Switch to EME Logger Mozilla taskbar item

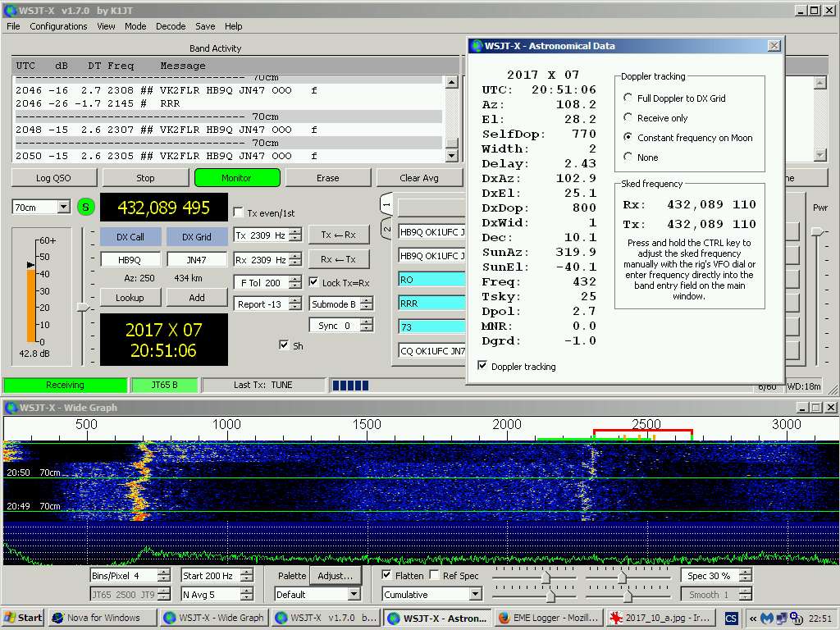pyautogui.click(x=546, y=618)
